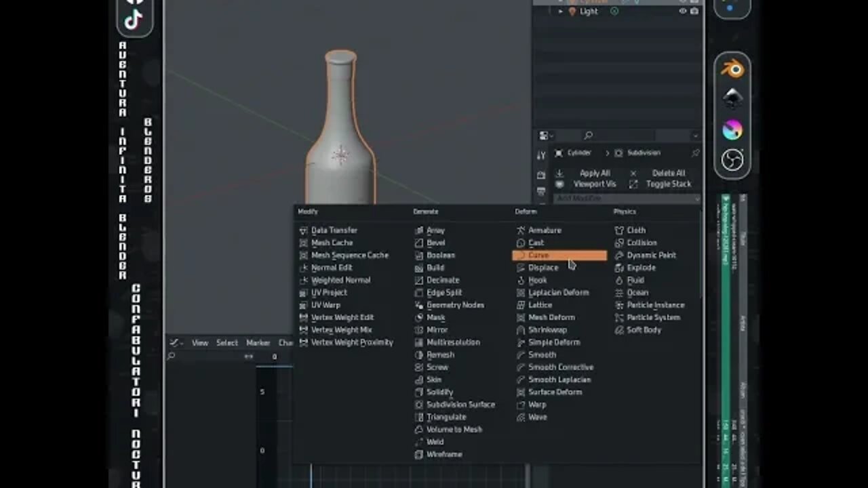868x488 pixels.
Task: Click the timeline search field
Action: tap(203, 357)
